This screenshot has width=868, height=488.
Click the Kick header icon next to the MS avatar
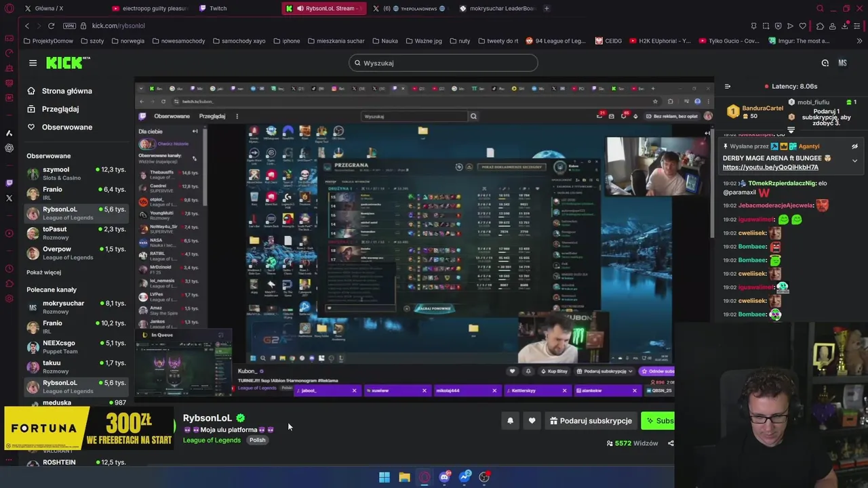tap(825, 63)
